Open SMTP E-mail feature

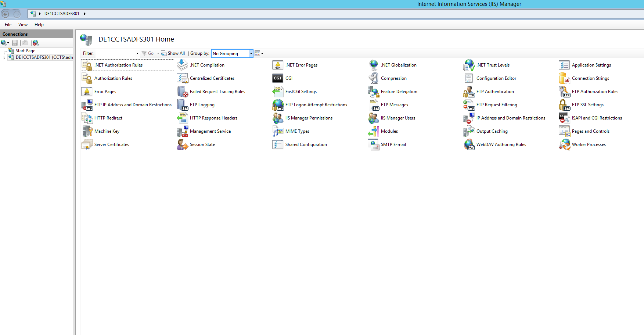coord(387,145)
